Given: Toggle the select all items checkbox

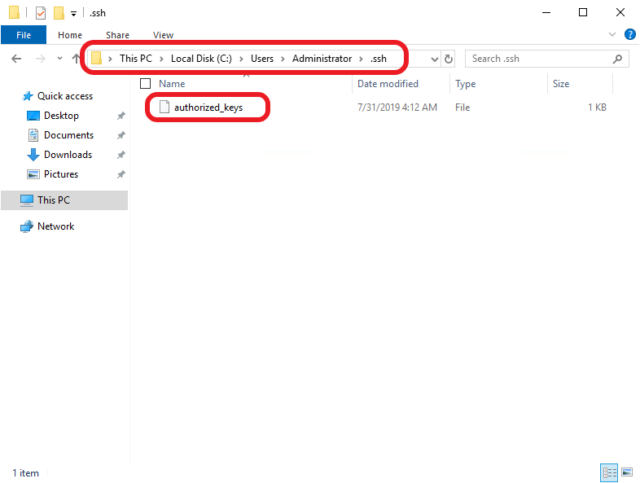Looking at the screenshot, I should 145,83.
